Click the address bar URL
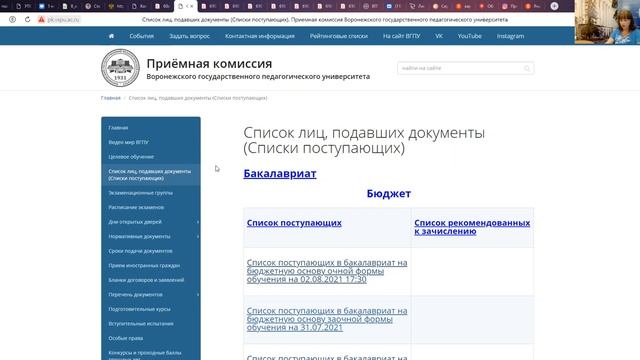This screenshot has height=360, width=640. (x=63, y=19)
